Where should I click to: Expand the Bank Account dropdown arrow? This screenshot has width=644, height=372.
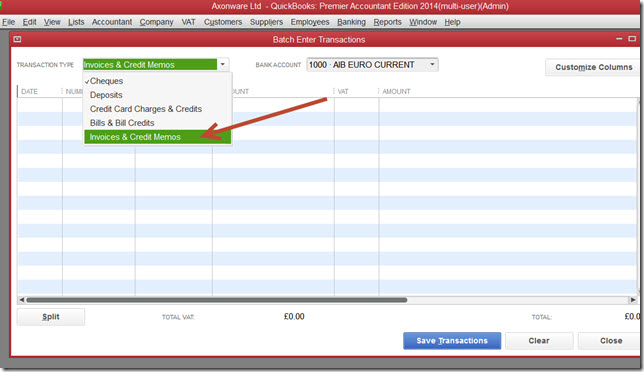tap(432, 64)
